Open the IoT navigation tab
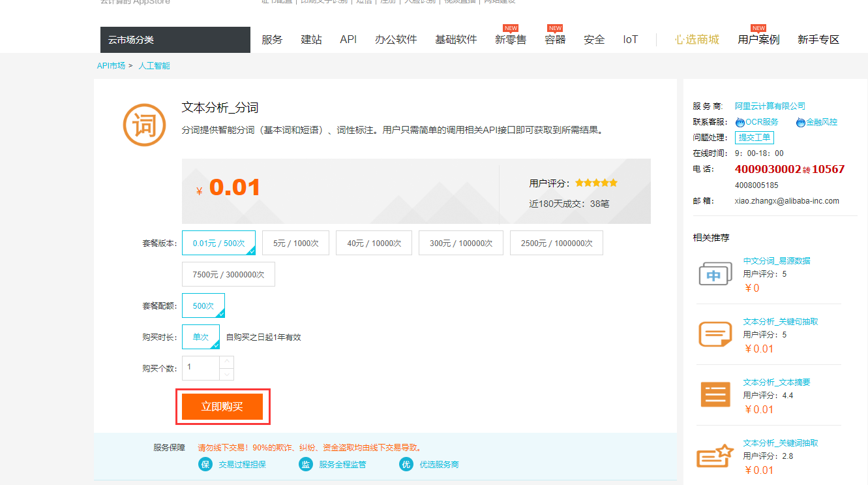 pyautogui.click(x=630, y=40)
